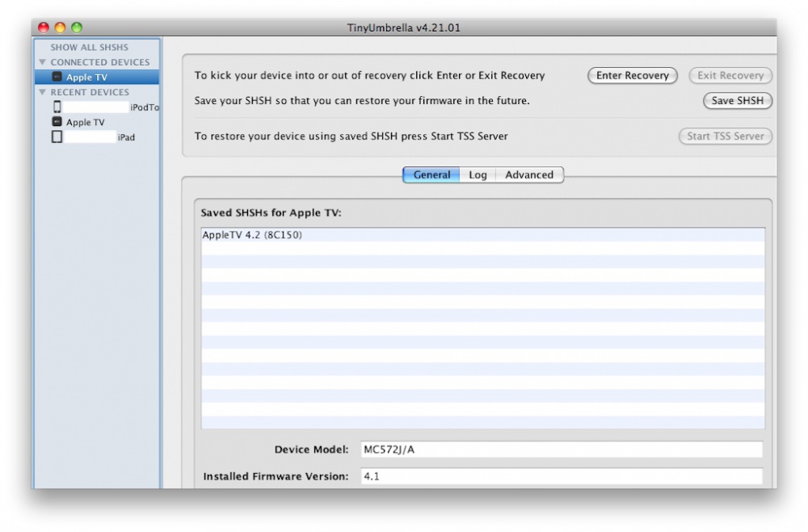Viewport: 808px width, 532px height.
Task: Click the Enter Recovery button
Action: pos(633,75)
